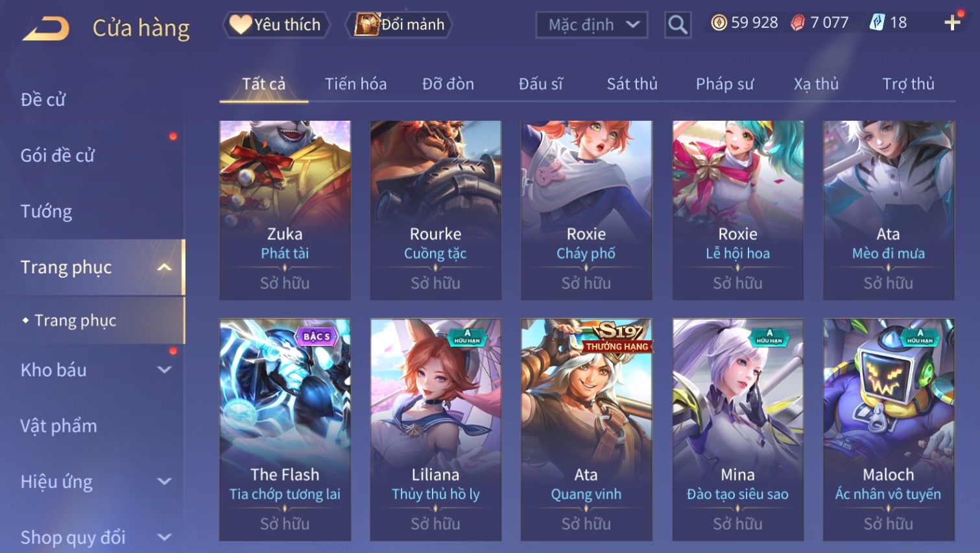Tap the plus icon to add currency
980x553 pixels.
click(x=952, y=23)
